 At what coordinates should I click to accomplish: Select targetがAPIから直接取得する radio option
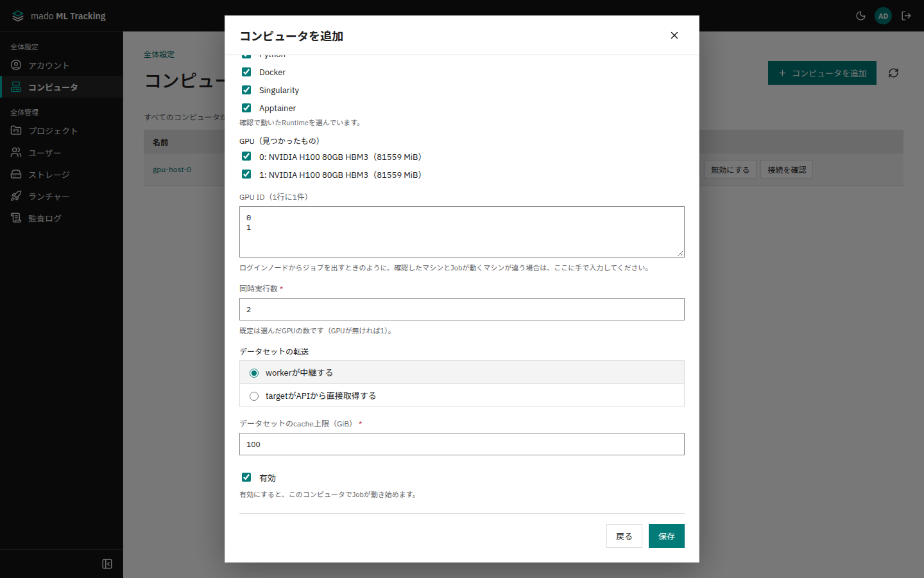click(254, 396)
